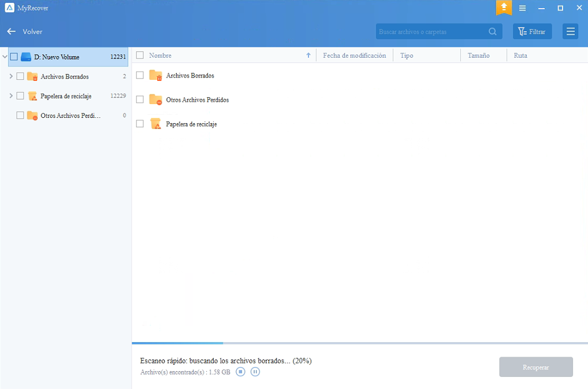This screenshot has height=389, width=588.
Task: Click the 12229 count beside Papelera de reciclaje
Action: 118,96
